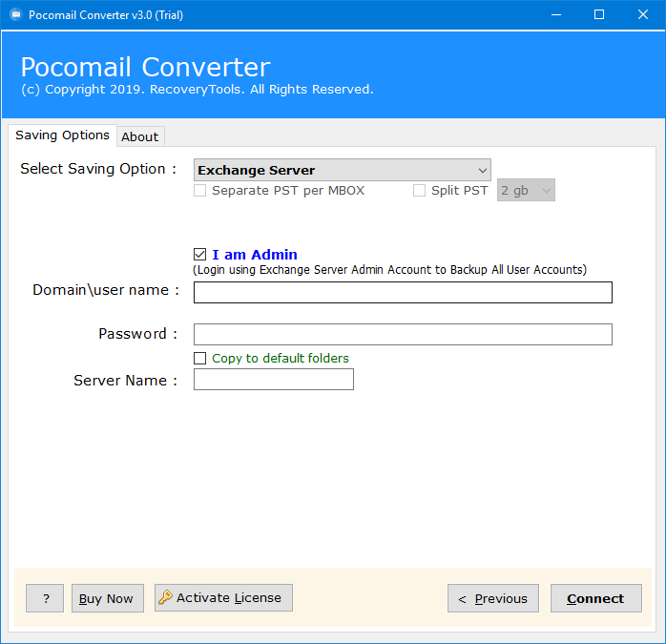This screenshot has width=666, height=644.
Task: Click the copyright 2019 RecoveryTools text
Action: coord(198,90)
